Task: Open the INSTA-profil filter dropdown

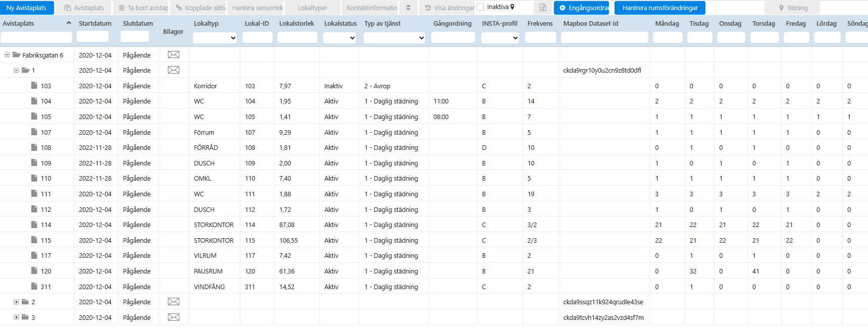Action: click(500, 38)
